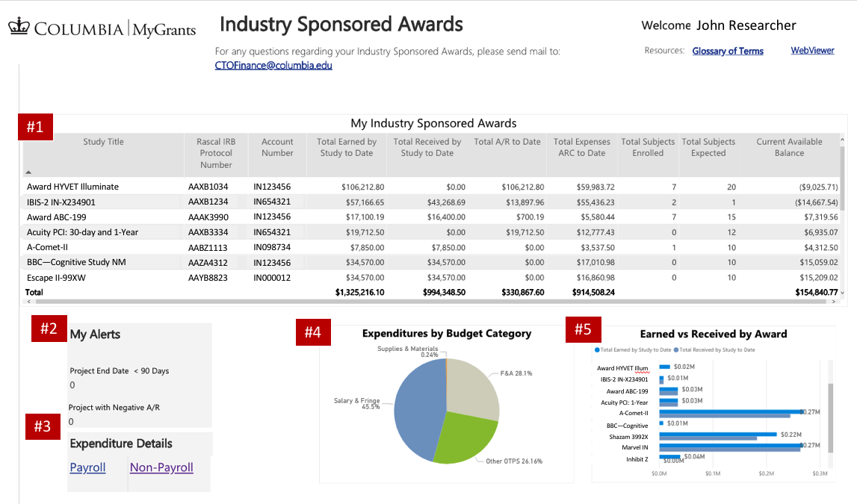Click total available balance $154,840.77
This screenshot has width=857, height=504.
point(816,293)
